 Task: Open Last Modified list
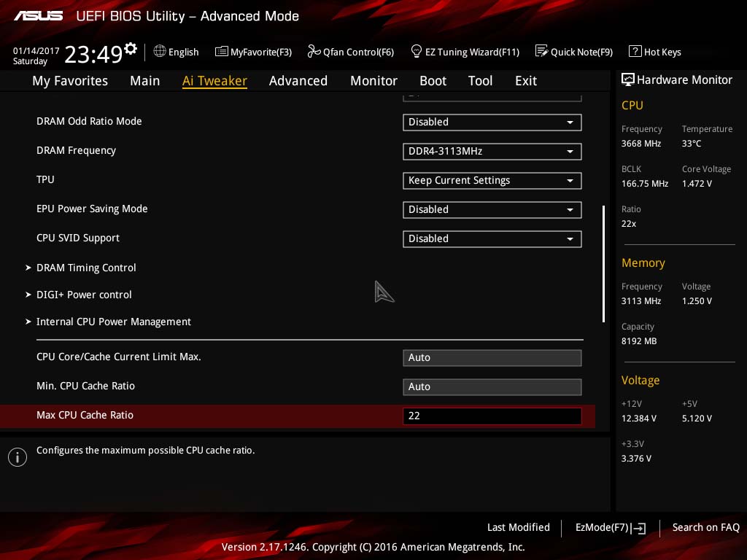(x=519, y=528)
